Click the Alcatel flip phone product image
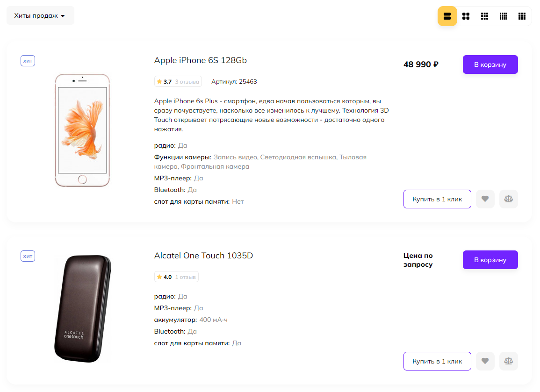The width and height of the screenshot is (540, 392). (83, 308)
